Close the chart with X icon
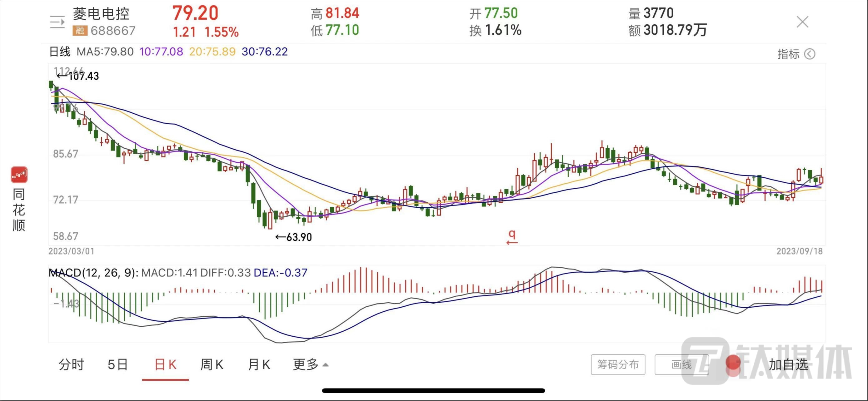This screenshot has width=868, height=401. point(802,22)
